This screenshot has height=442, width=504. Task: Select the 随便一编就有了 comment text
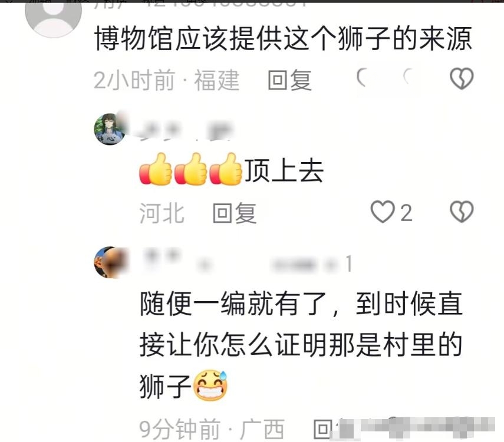click(301, 345)
